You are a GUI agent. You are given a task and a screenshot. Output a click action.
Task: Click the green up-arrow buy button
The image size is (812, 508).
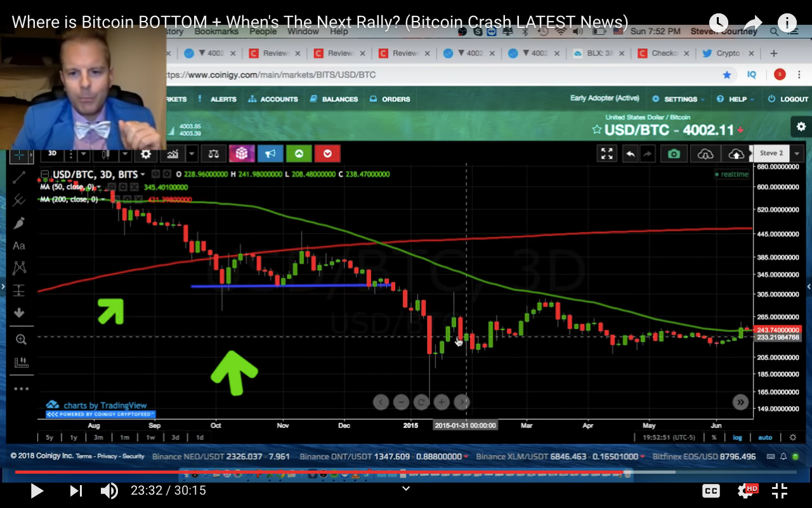(x=299, y=154)
